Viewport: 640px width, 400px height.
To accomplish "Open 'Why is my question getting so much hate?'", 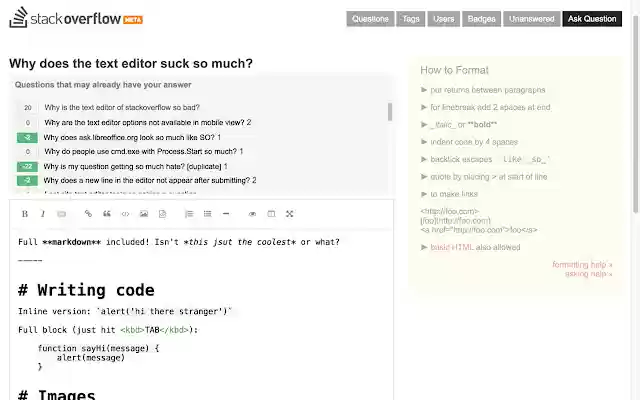I will 133,167.
